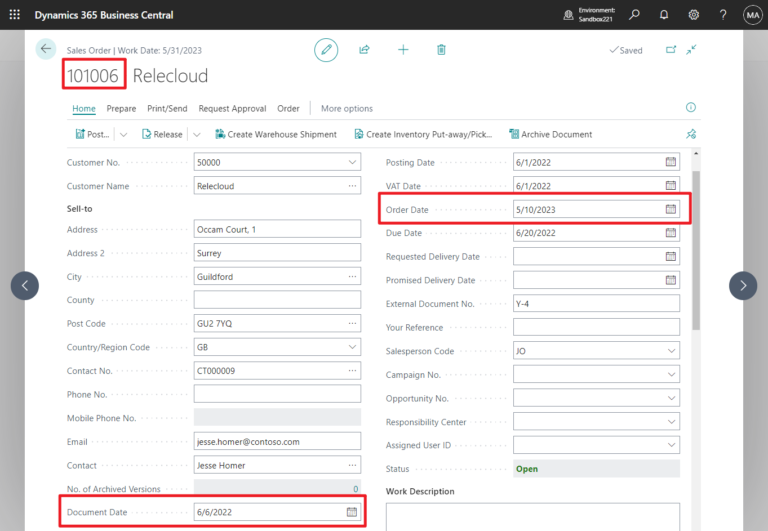Open Due Date calendar picker
Image resolution: width=768 pixels, height=531 pixels.
click(671, 233)
